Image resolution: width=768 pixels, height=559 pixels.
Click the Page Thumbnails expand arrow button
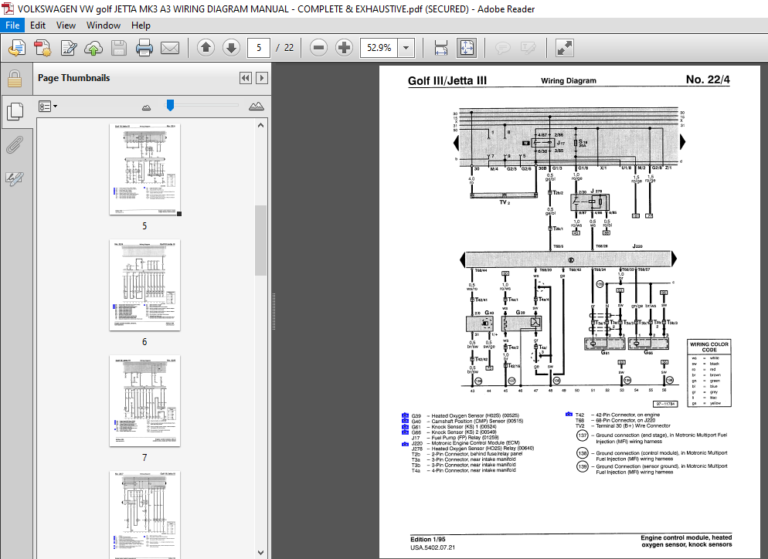(262, 78)
